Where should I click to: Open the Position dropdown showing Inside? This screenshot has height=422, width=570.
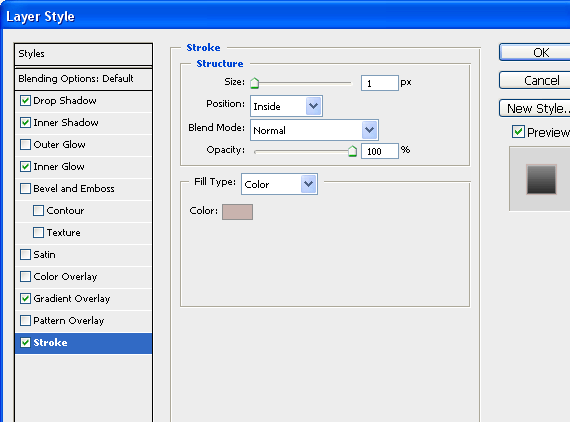pos(286,106)
